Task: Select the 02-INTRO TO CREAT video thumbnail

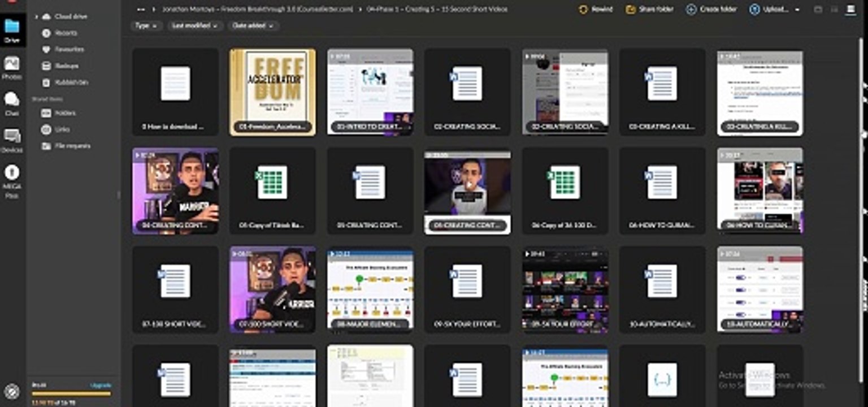Action: pyautogui.click(x=370, y=92)
